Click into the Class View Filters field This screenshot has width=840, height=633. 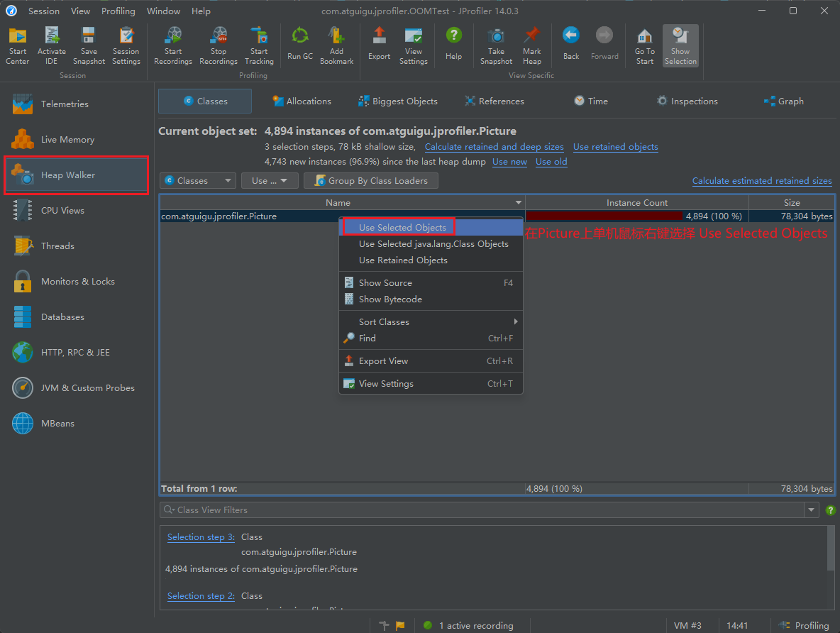tap(482, 510)
